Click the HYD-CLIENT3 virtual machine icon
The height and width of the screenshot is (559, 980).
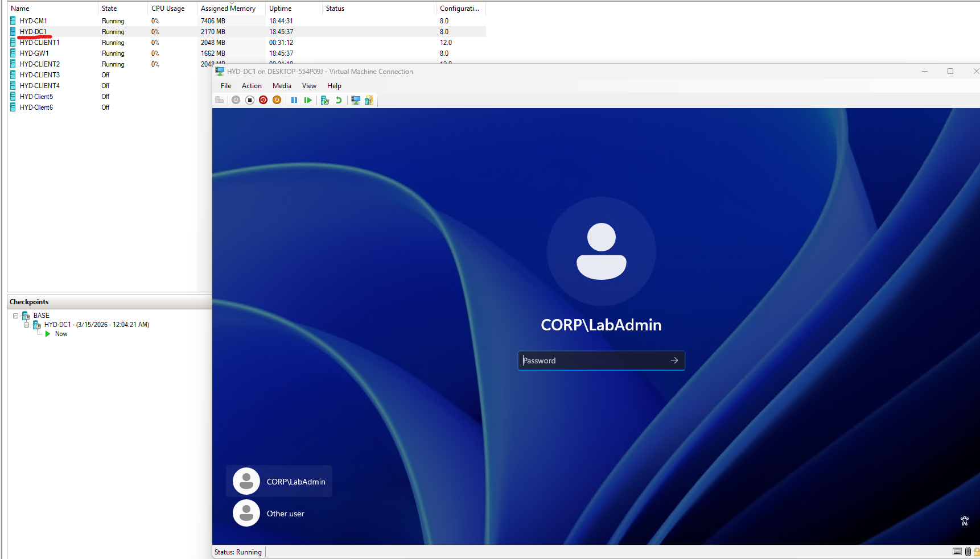13,75
